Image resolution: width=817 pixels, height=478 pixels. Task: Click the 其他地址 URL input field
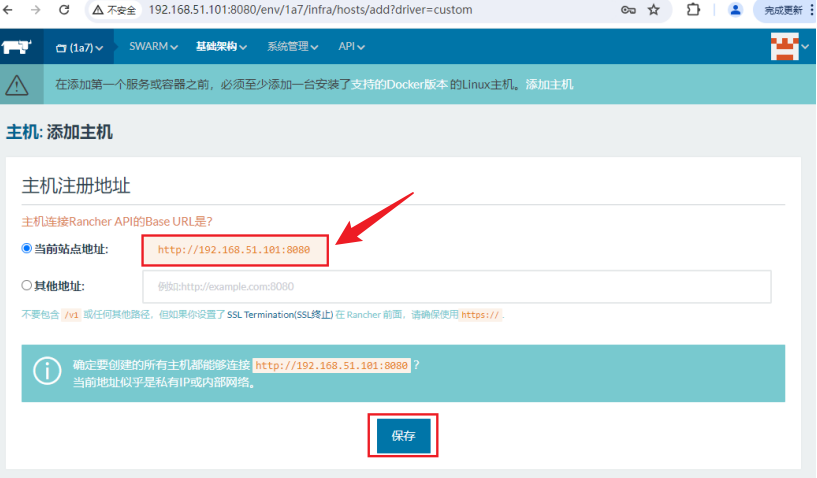(x=456, y=286)
